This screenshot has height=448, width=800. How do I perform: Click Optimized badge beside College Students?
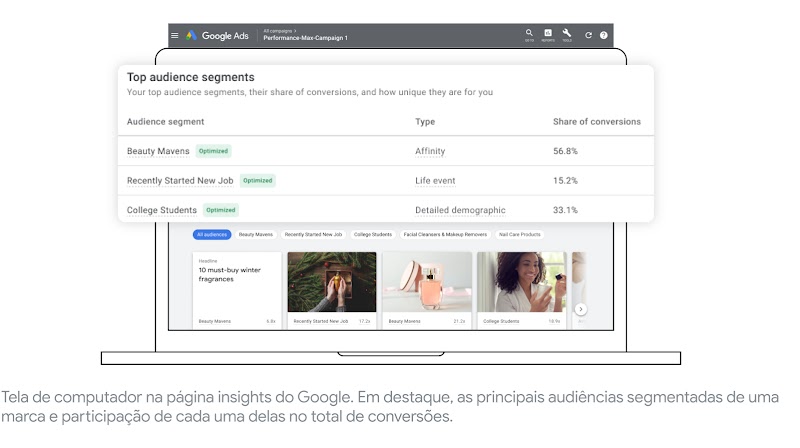pyautogui.click(x=220, y=210)
